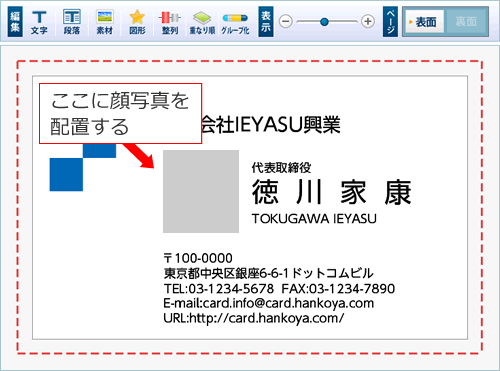
Task: Select the TOKUGAWA IEYASU romaji text
Action: coord(314,219)
